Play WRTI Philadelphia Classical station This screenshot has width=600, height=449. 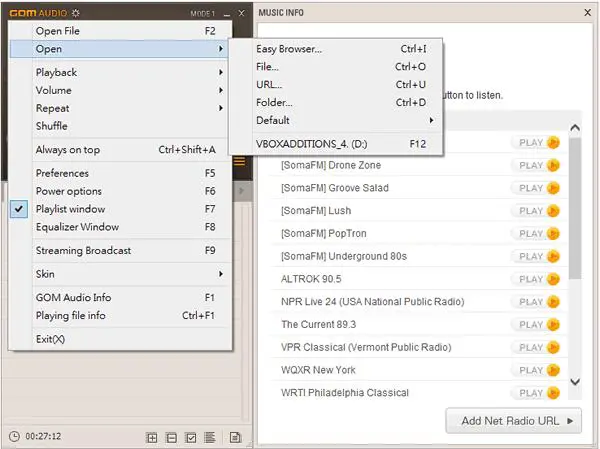pyautogui.click(x=535, y=393)
